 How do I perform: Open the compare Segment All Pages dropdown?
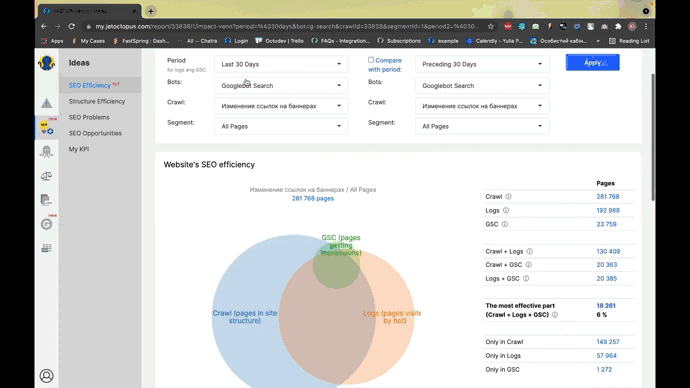coord(482,126)
